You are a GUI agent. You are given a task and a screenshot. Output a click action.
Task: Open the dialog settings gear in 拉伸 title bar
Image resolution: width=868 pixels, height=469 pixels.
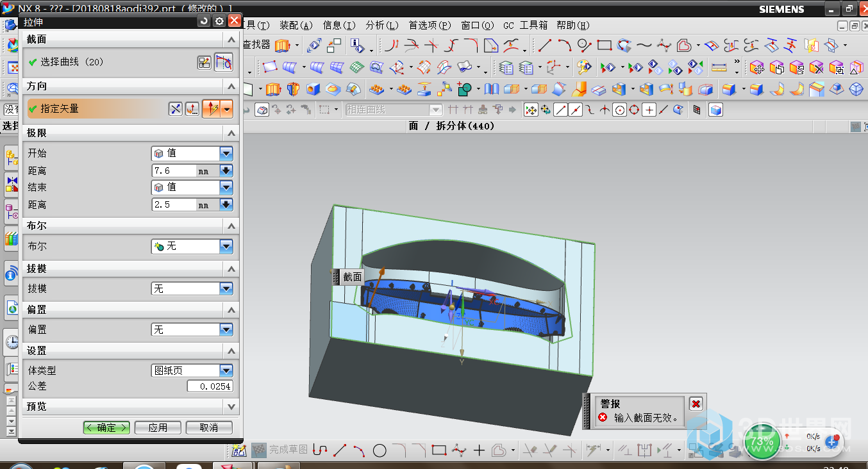pos(219,21)
